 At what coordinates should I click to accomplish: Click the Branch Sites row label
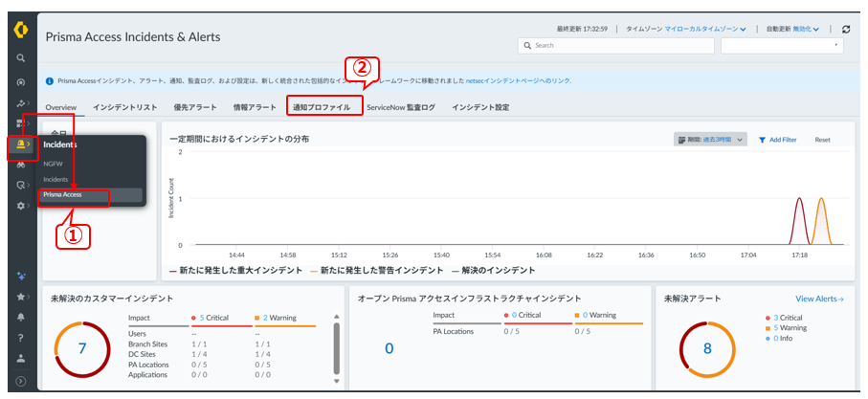tap(147, 344)
